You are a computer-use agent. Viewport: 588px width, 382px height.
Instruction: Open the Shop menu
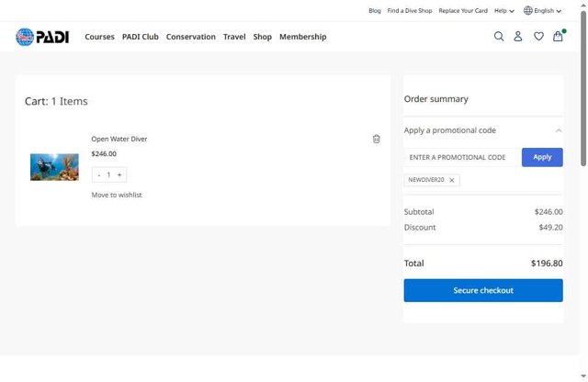tap(262, 37)
